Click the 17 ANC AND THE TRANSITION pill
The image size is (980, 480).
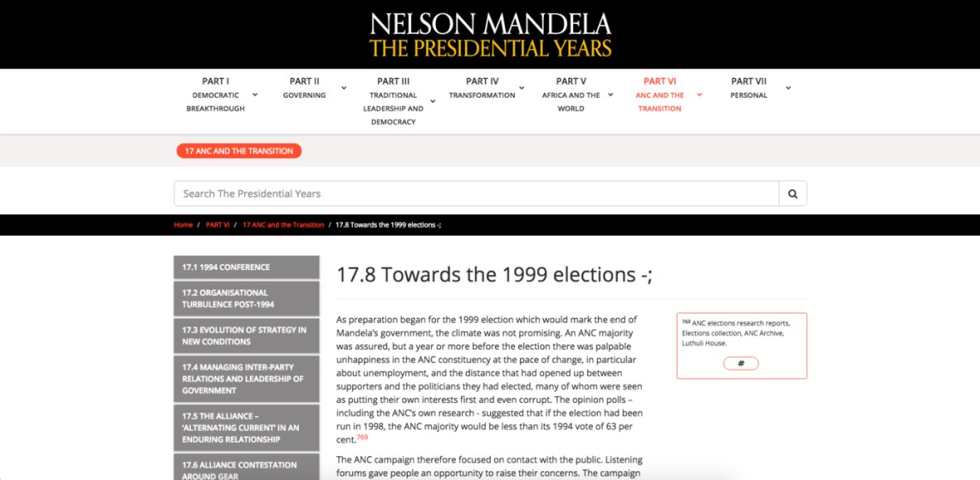pyautogui.click(x=239, y=151)
